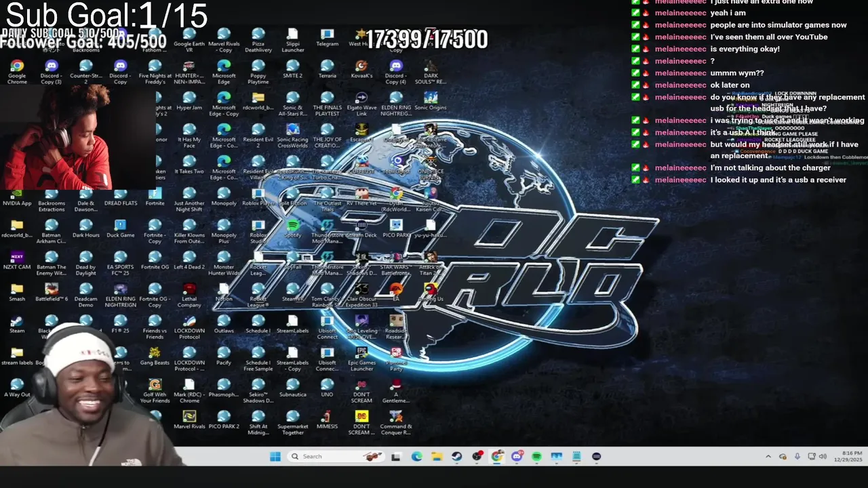Open the UNO desktop shortcut
Screen dimensions: 868x488
click(x=328, y=388)
